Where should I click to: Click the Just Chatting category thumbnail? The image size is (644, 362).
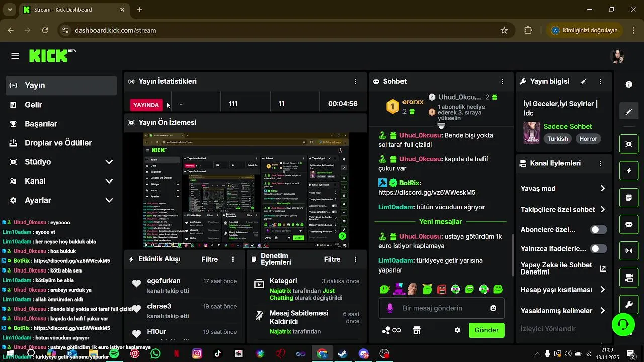532,133
